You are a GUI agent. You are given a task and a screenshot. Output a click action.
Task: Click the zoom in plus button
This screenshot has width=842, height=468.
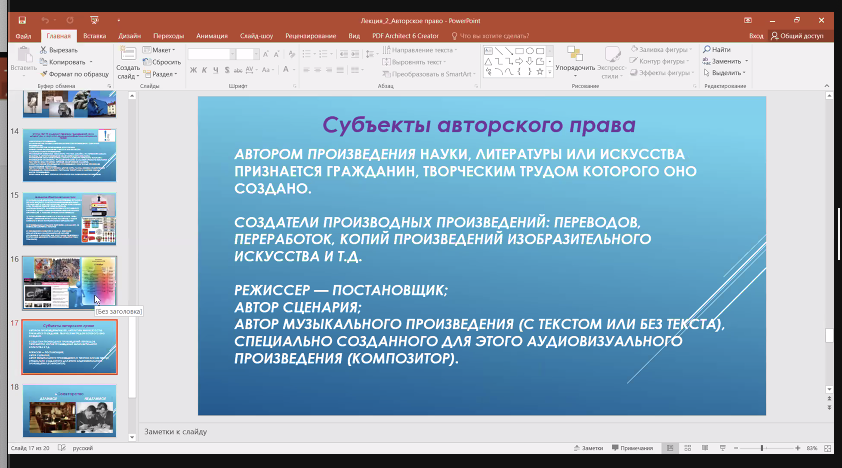pyautogui.click(x=797, y=448)
